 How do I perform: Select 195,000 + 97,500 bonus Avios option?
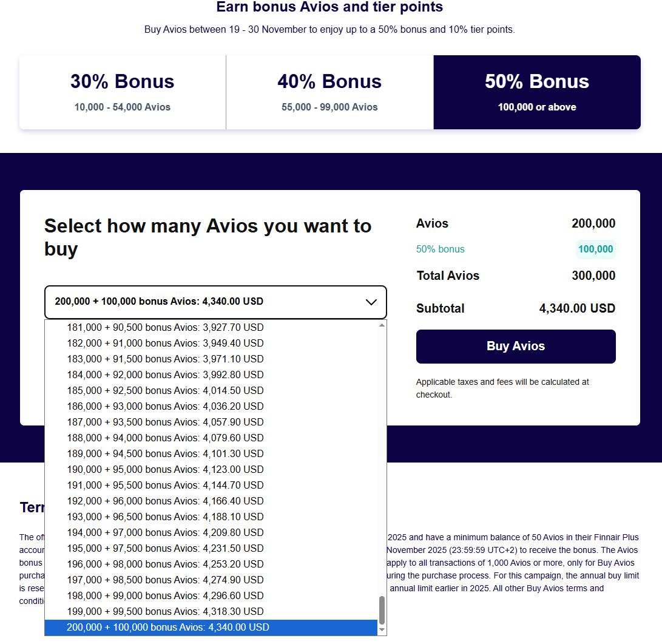tap(165, 548)
